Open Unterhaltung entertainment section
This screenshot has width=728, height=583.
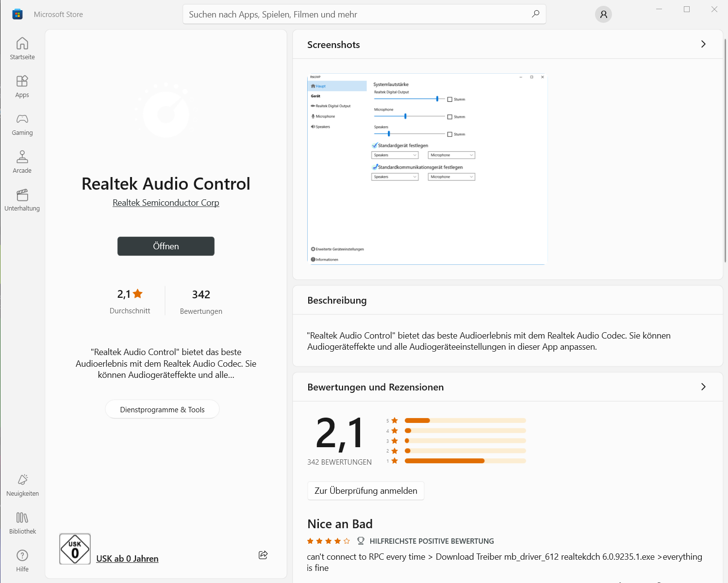point(22,200)
